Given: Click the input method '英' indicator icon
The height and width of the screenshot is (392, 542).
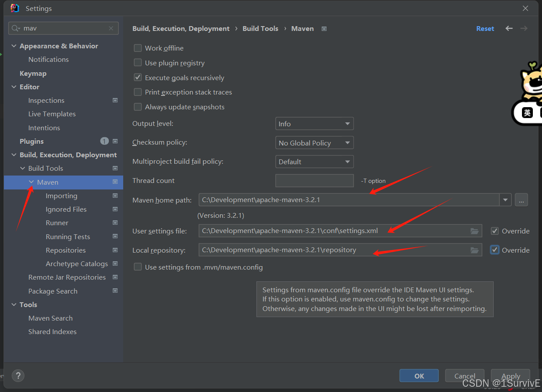Looking at the screenshot, I should coord(527,113).
